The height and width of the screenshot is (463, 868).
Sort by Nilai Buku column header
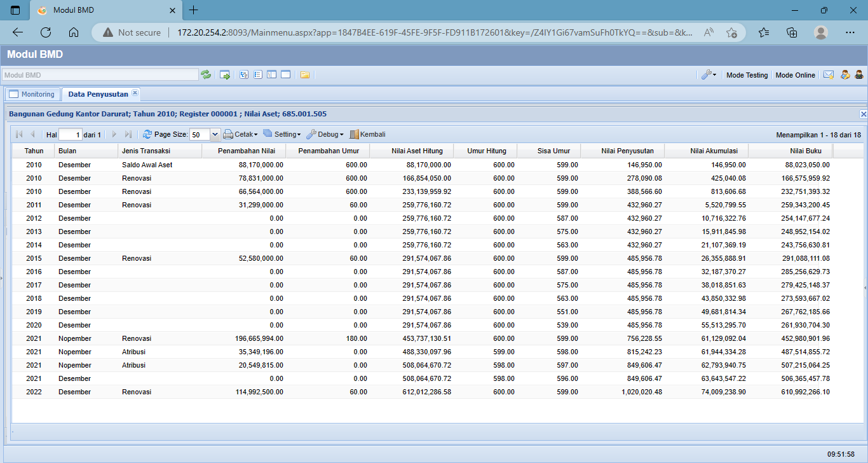790,151
